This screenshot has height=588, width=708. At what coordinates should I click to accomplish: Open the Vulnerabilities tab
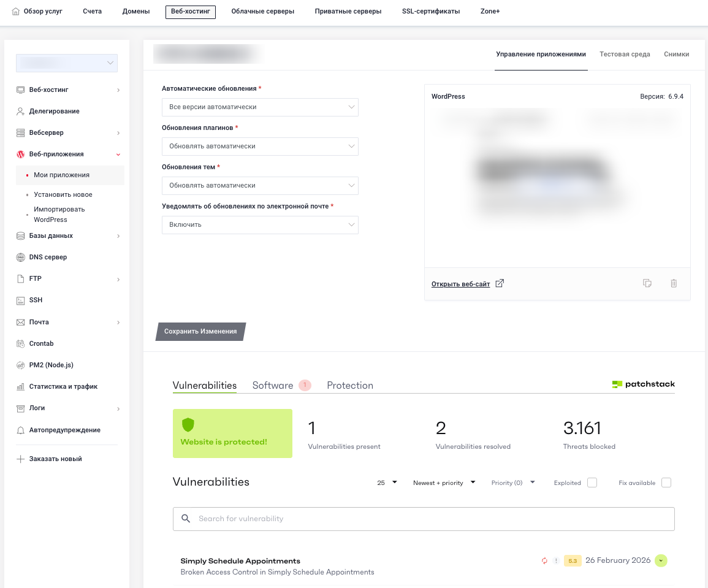click(205, 385)
